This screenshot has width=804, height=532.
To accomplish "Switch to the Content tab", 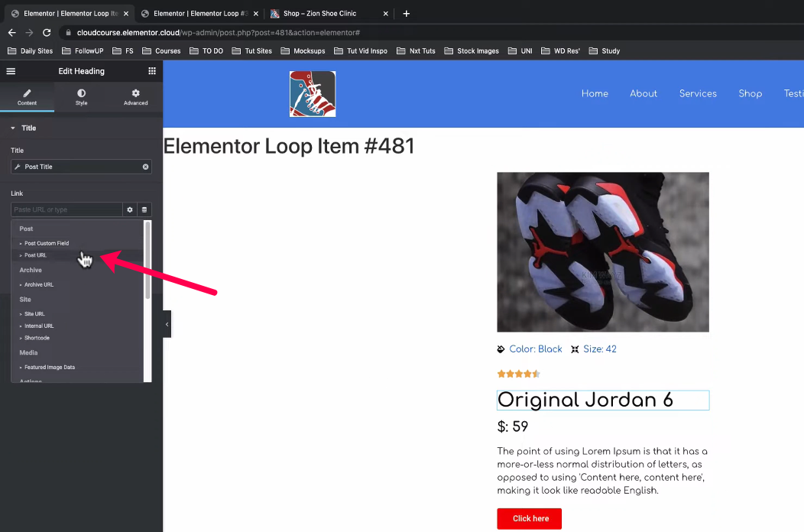I will (28, 97).
